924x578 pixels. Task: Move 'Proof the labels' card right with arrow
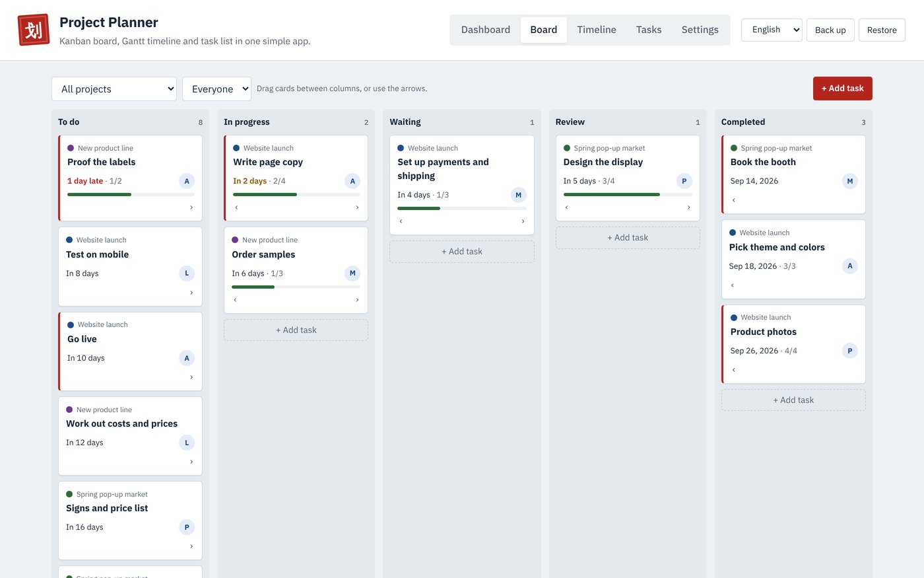[x=191, y=207]
